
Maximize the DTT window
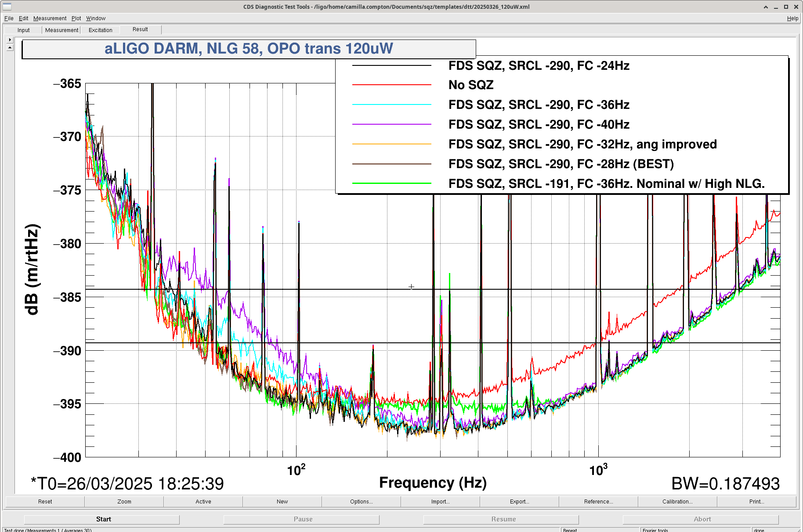pyautogui.click(x=786, y=7)
